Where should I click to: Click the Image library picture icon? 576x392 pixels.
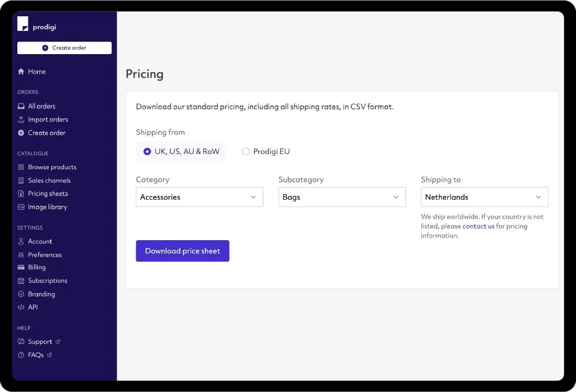[21, 207]
